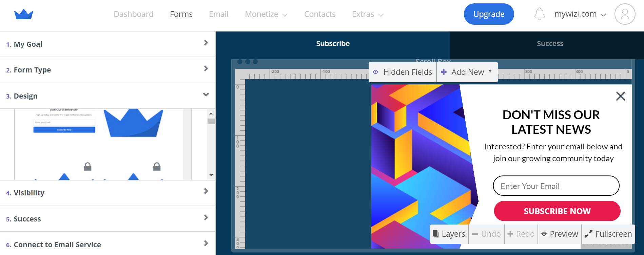Expand the Visibility section
Viewport: 644px width, 255px height.
pyautogui.click(x=108, y=193)
